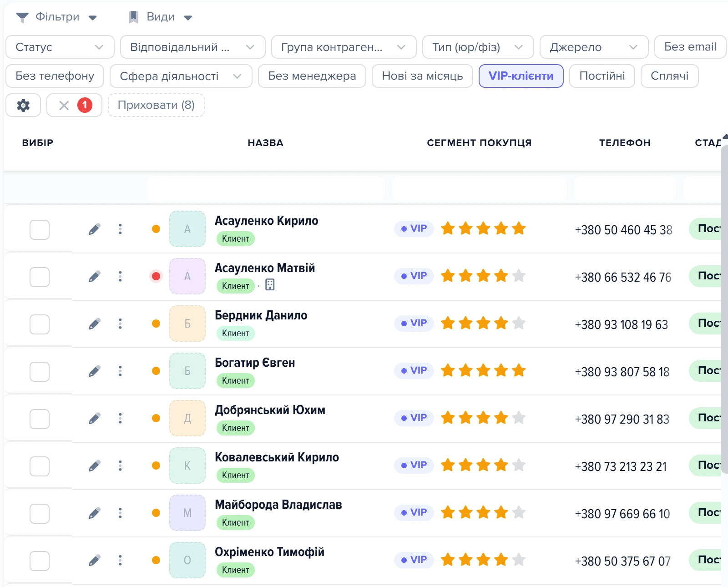Select the checkbox for Бердник Данило
The image size is (728, 587).
tap(40, 324)
